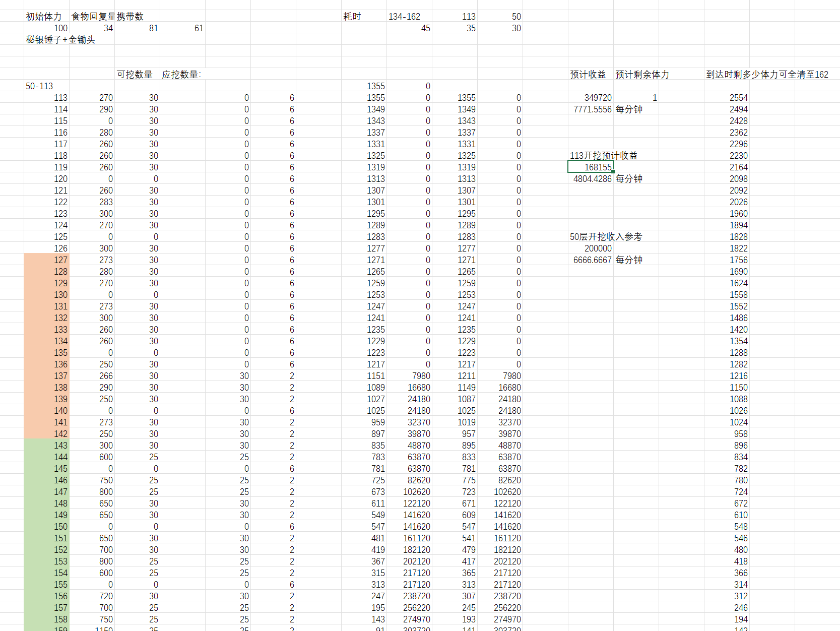Select the remaining stamina cell 896
This screenshot has height=631, width=840.
pyautogui.click(x=727, y=445)
